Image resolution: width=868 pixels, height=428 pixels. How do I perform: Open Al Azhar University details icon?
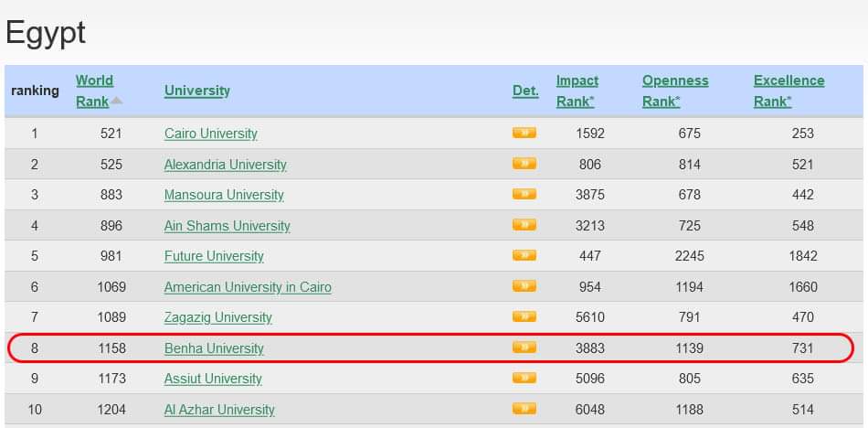[x=524, y=409]
